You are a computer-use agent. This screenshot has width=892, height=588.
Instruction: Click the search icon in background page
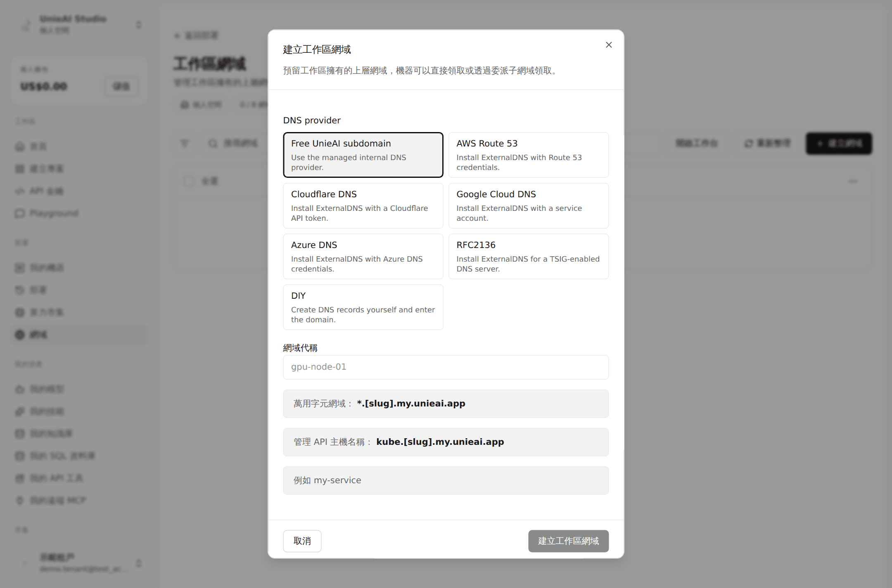point(213,143)
